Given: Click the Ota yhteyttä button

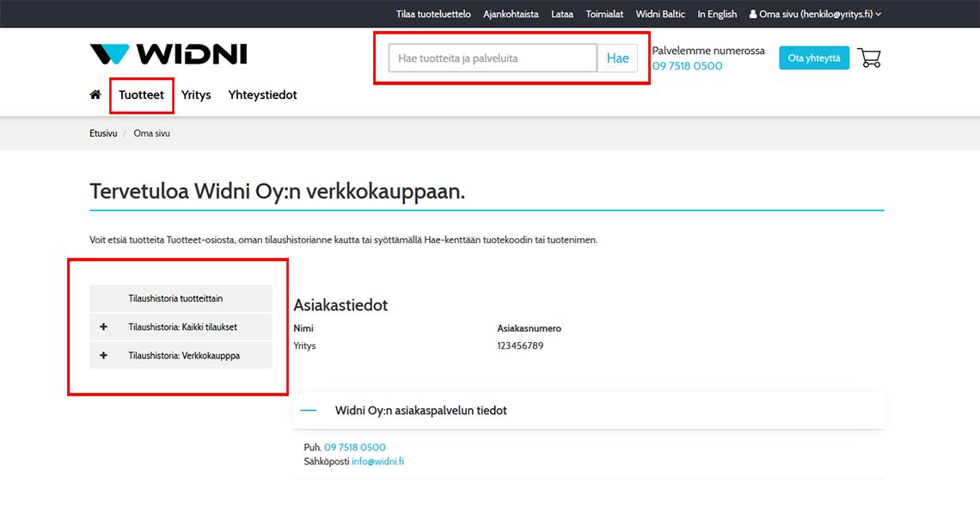Looking at the screenshot, I should 813,58.
